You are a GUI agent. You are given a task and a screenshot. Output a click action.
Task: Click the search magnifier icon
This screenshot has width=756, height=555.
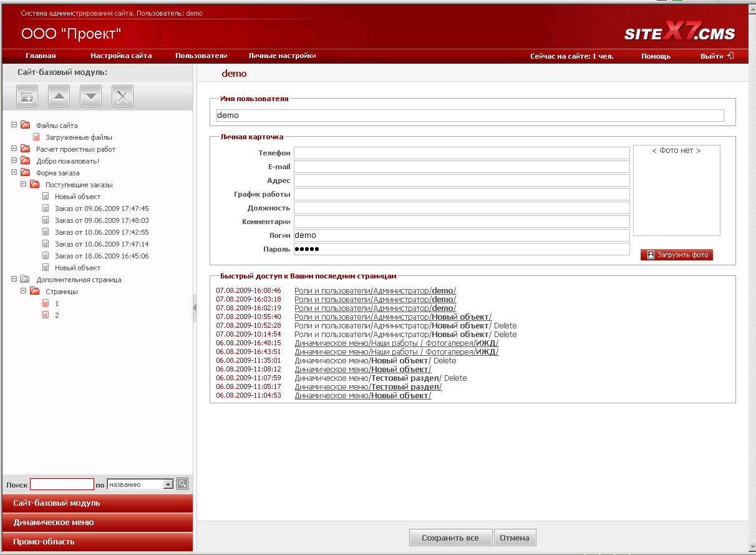pos(182,484)
